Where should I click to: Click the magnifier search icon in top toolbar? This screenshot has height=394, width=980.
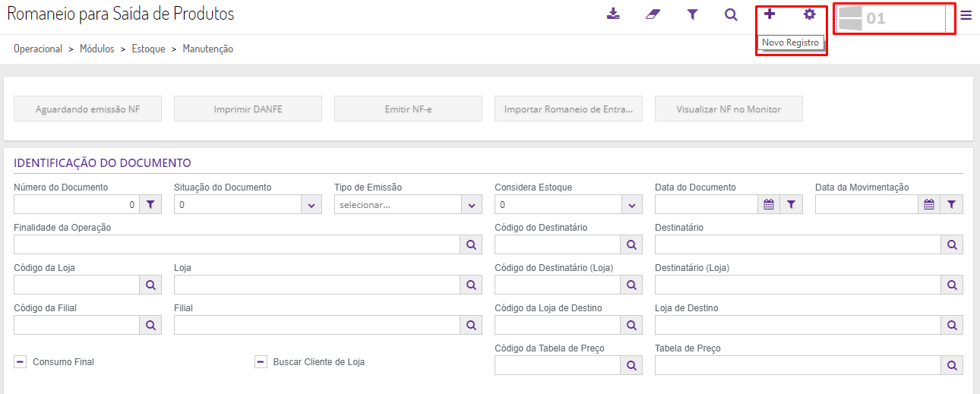731,14
